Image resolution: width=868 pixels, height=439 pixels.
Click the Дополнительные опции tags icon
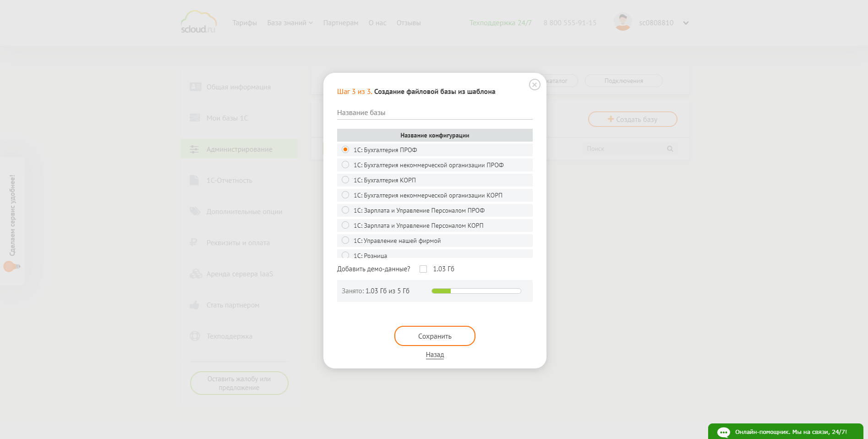(x=195, y=211)
